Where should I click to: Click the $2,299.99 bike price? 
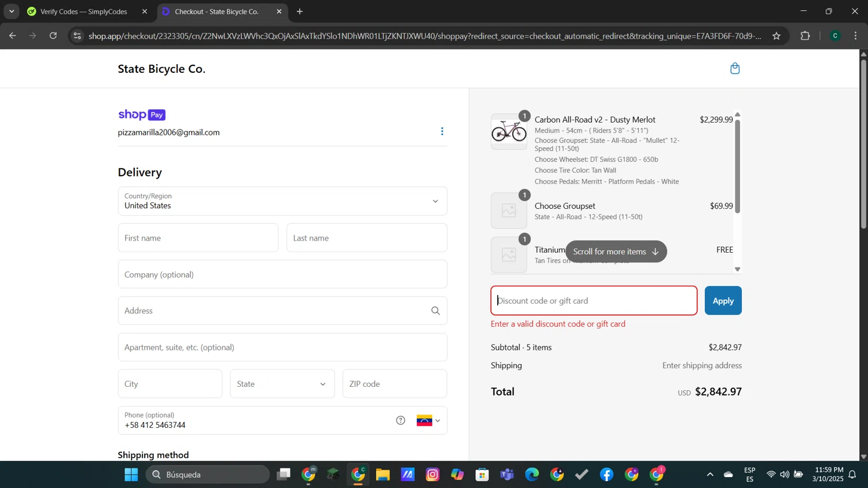coord(716,120)
